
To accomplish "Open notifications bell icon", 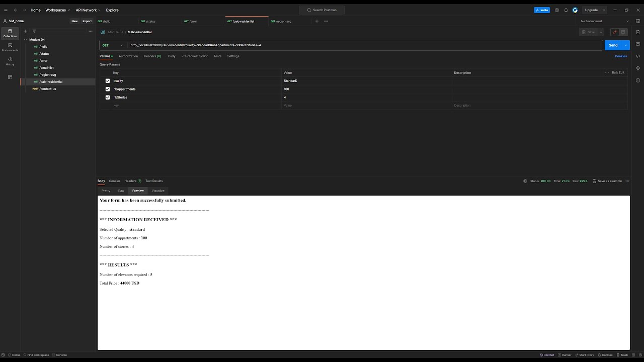I will coord(566,10).
